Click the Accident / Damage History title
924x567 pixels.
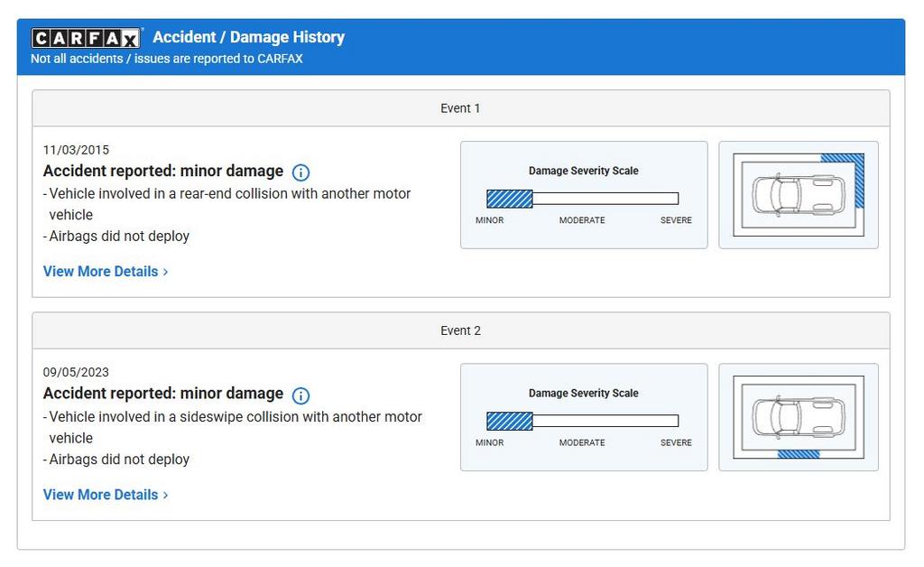248,37
